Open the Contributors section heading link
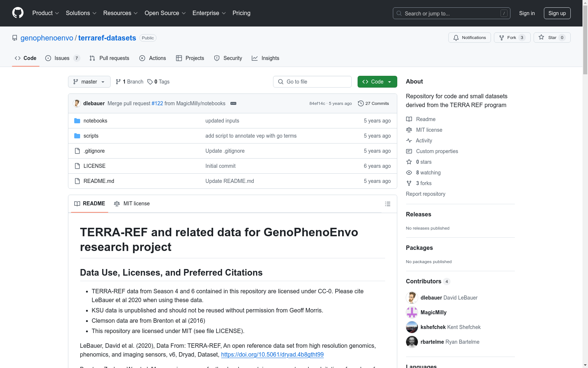 (x=428, y=281)
